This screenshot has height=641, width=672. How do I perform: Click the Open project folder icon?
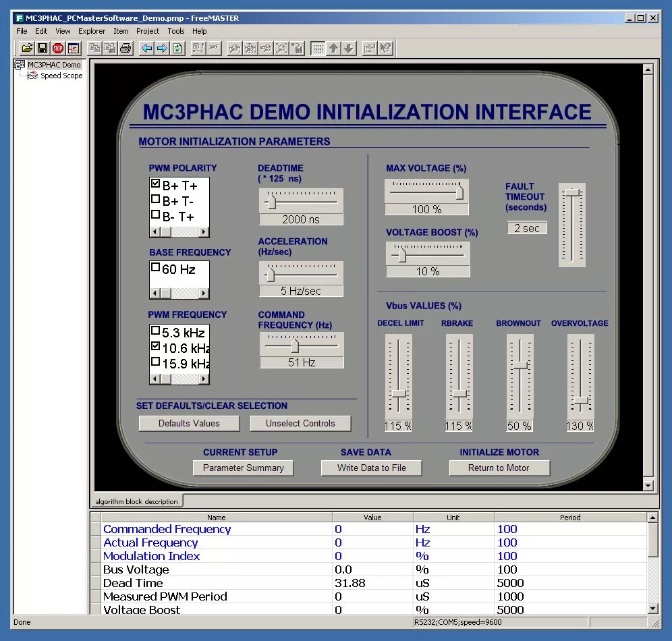point(26,49)
